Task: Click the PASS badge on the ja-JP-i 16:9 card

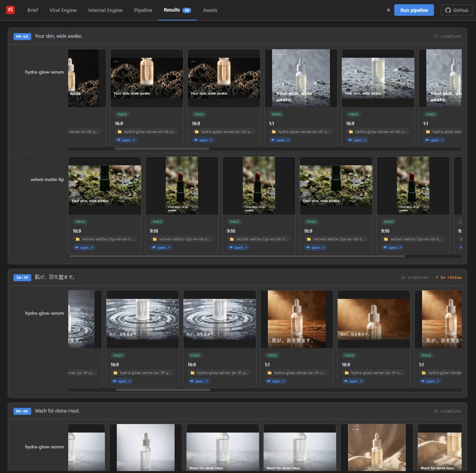Action: point(349,356)
